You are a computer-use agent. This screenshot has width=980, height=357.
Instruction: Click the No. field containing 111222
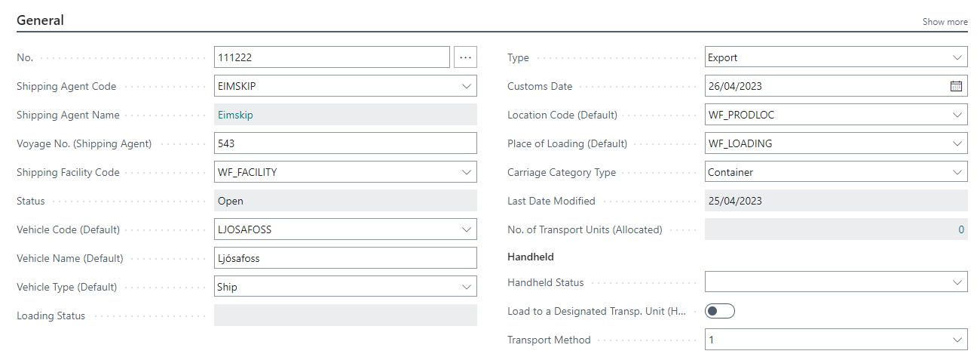pyautogui.click(x=332, y=57)
